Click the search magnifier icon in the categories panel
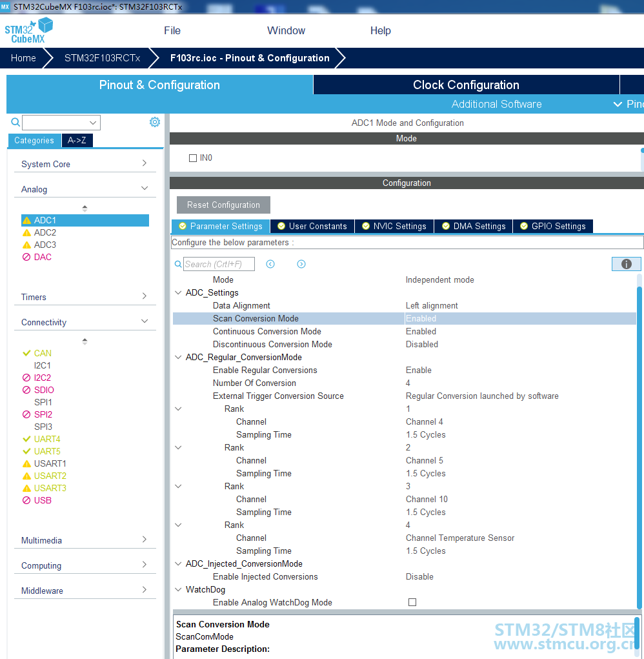 15,122
